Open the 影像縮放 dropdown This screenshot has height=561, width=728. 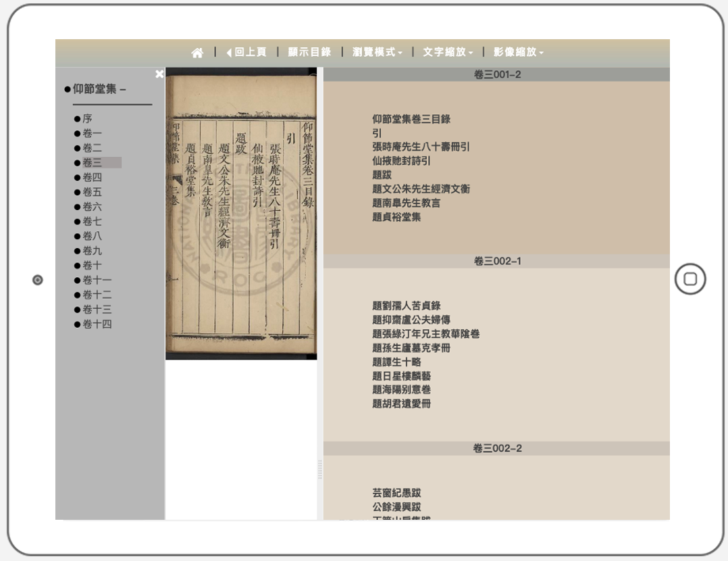click(519, 52)
